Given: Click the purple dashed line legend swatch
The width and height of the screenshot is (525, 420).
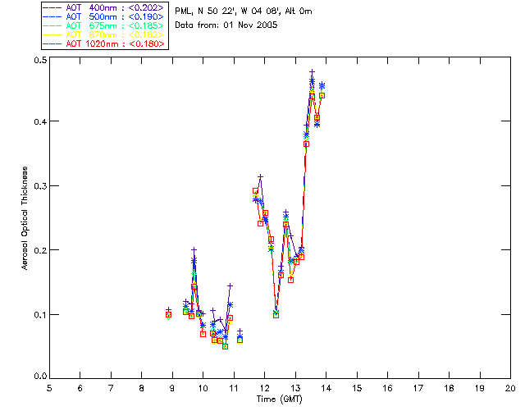Looking at the screenshot, I should point(52,7).
